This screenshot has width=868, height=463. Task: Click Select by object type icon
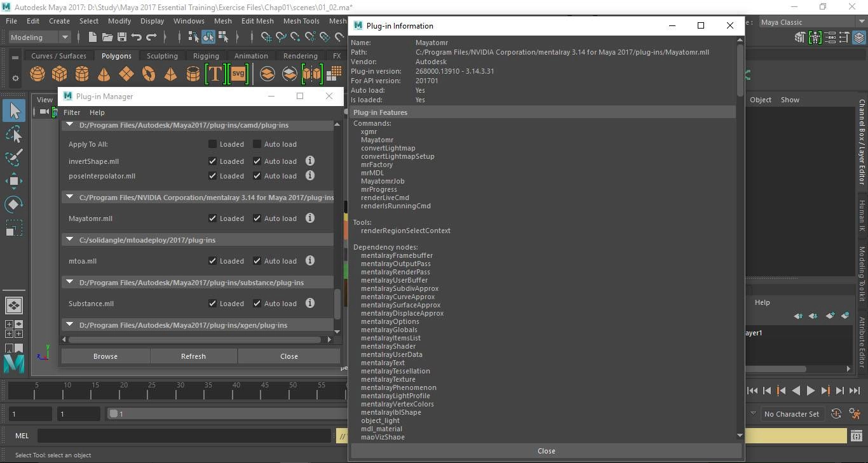coord(208,37)
